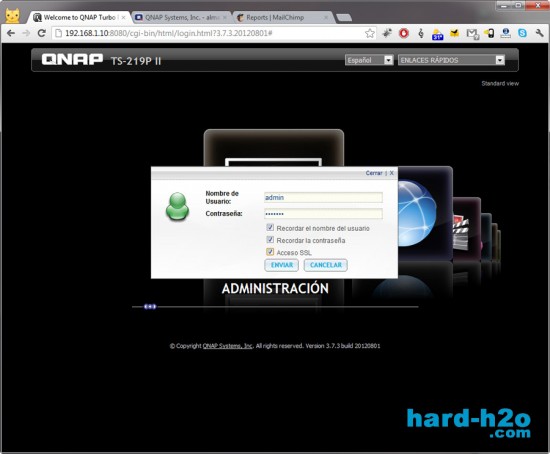The height and width of the screenshot is (454, 550).
Task: Click the CANCELAR button
Action: [326, 265]
